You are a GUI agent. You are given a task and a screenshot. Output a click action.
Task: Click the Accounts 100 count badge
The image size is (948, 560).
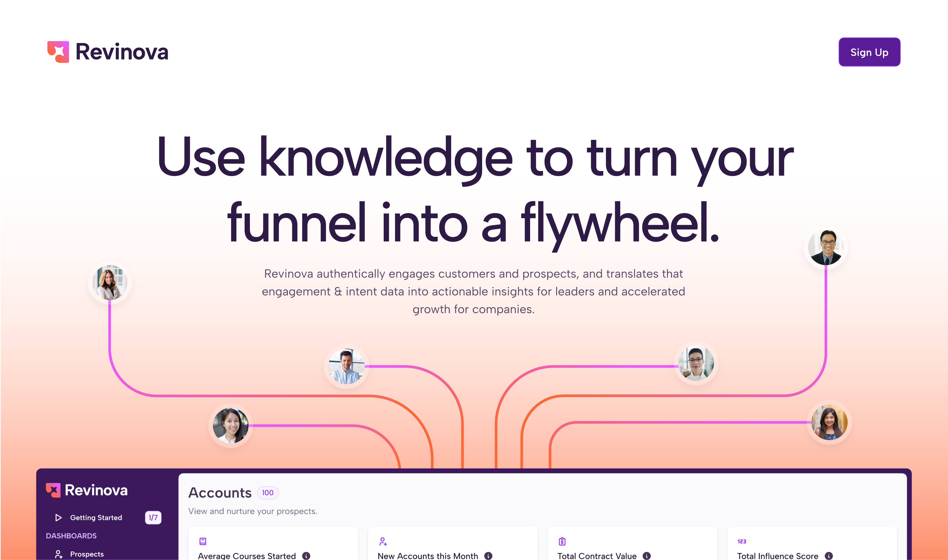267,492
